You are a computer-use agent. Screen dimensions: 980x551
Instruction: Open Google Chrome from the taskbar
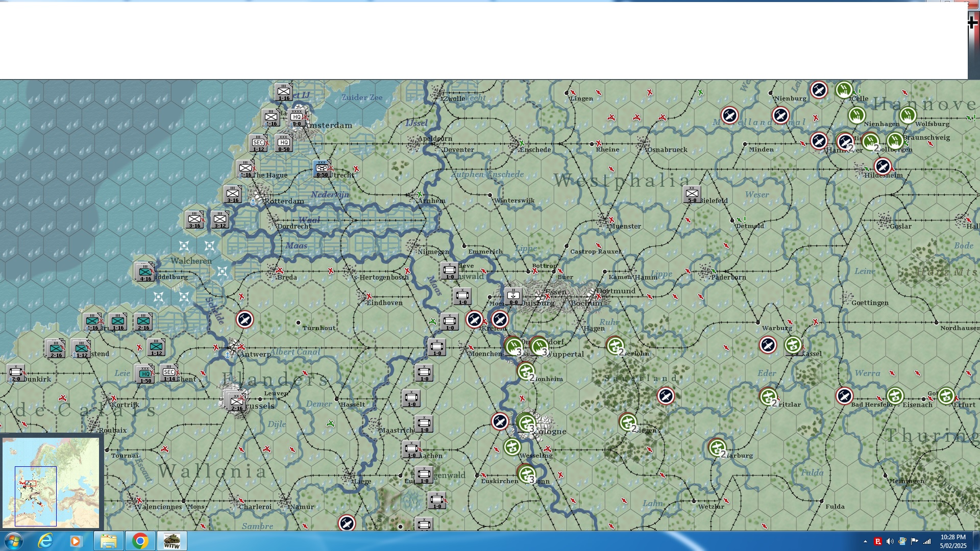point(140,541)
